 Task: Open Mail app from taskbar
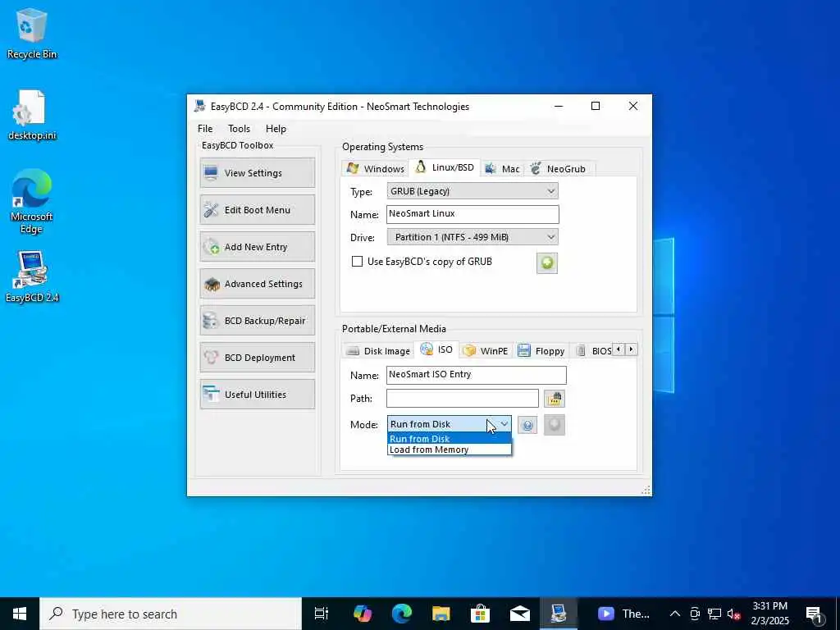[519, 614]
